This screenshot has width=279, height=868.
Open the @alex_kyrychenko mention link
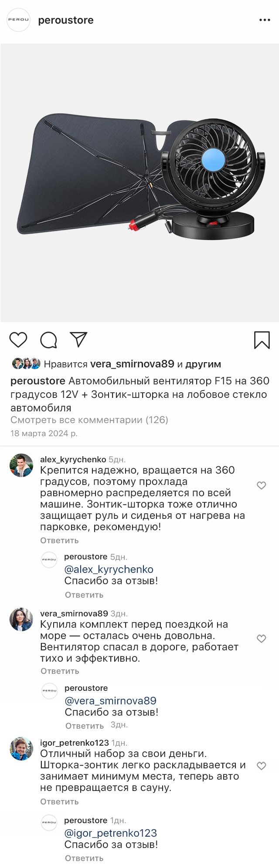[109, 569]
